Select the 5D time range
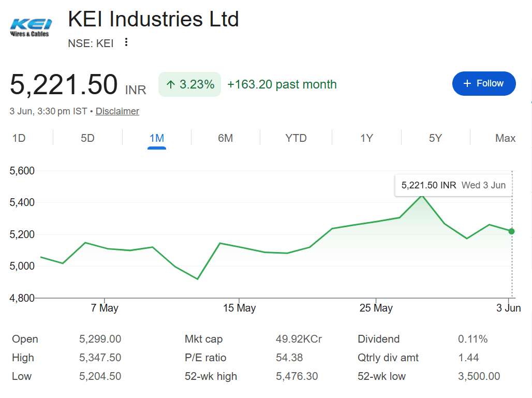Viewport: 532px width, 398px height. [x=87, y=138]
